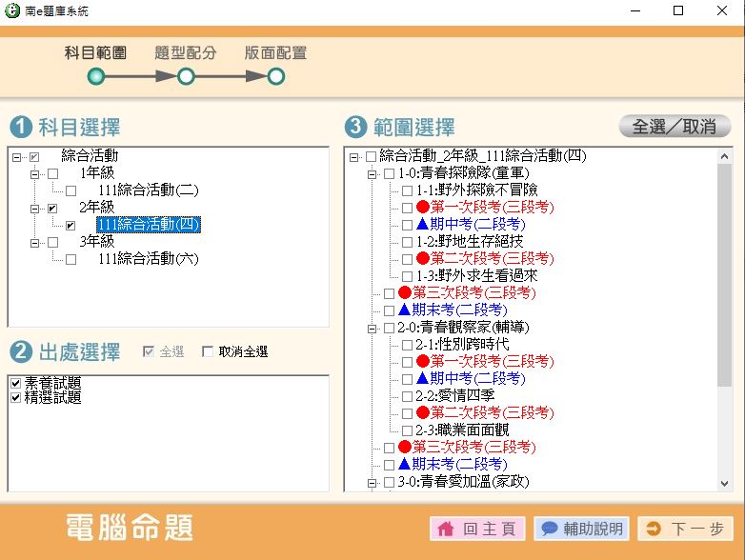Select 111綜合活動(六) tree item text
The width and height of the screenshot is (745, 560).
149,258
